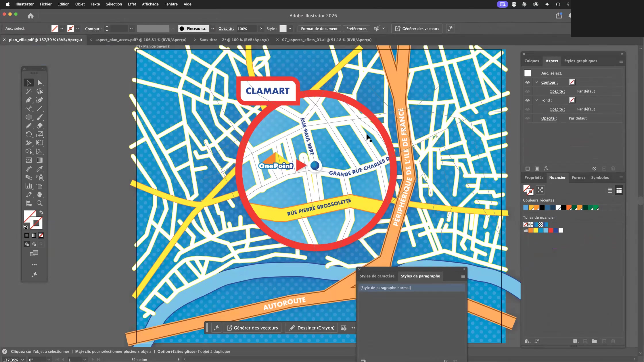Select the Gradient tool
The image size is (644, 362).
(x=40, y=160)
